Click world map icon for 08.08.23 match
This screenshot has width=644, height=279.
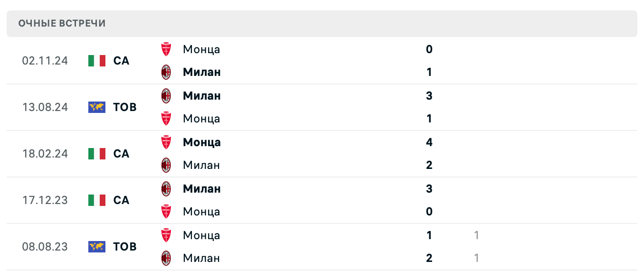pos(97,247)
